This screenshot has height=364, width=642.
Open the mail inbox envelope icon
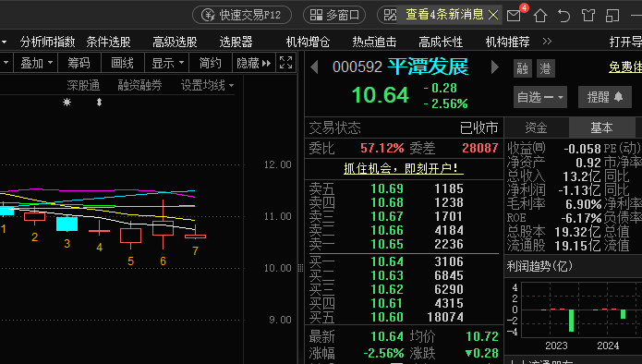[514, 16]
